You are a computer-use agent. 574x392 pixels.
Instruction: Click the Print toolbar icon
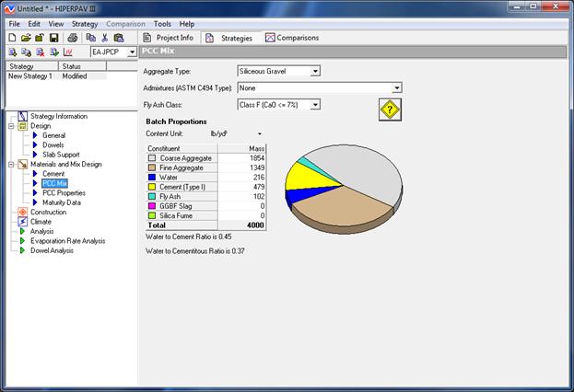point(72,38)
